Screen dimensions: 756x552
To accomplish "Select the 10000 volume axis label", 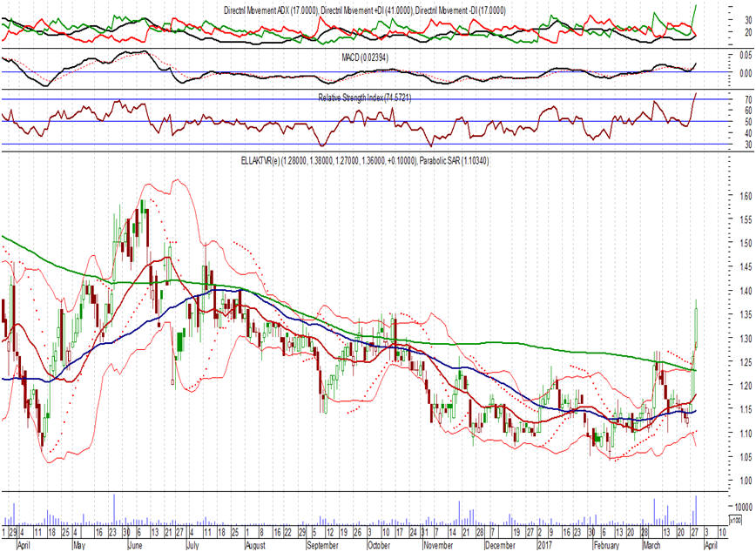I will [x=733, y=507].
